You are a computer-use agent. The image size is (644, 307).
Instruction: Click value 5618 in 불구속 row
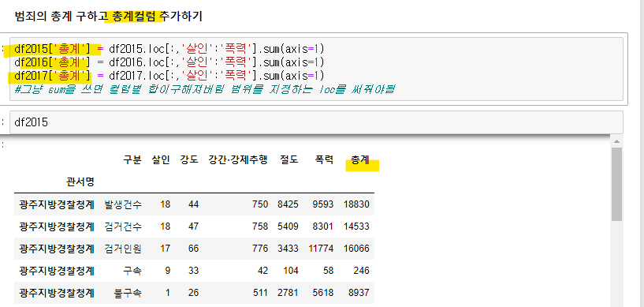point(323,293)
